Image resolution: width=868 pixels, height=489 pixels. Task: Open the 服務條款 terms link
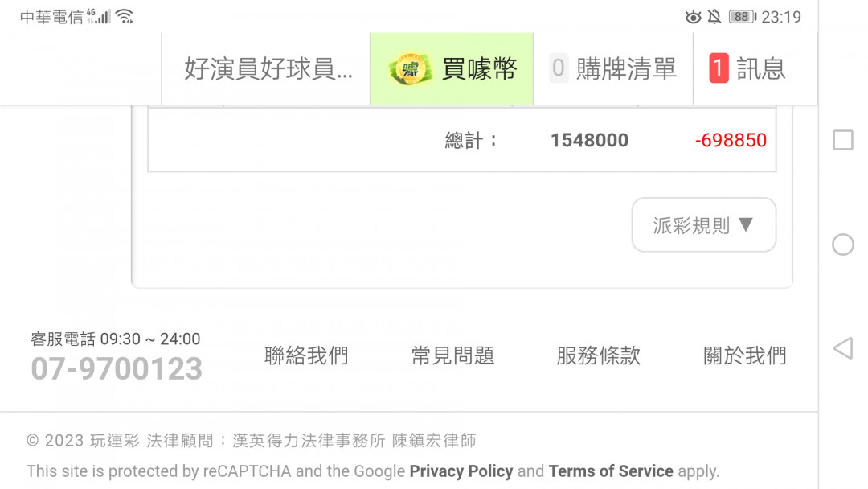[599, 355]
